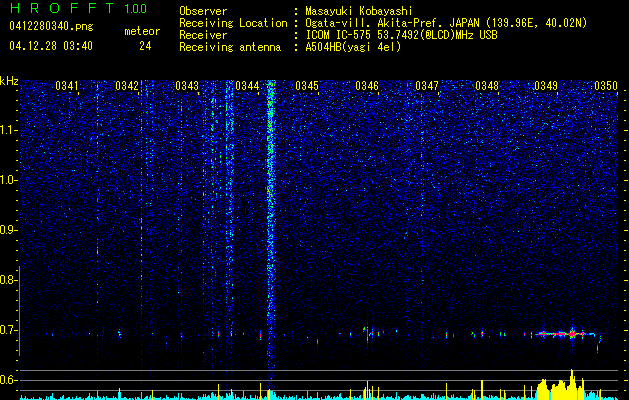Image resolution: width=629 pixels, height=400 pixels.
Task: Click the version number 1.0.0
Action: pos(135,9)
